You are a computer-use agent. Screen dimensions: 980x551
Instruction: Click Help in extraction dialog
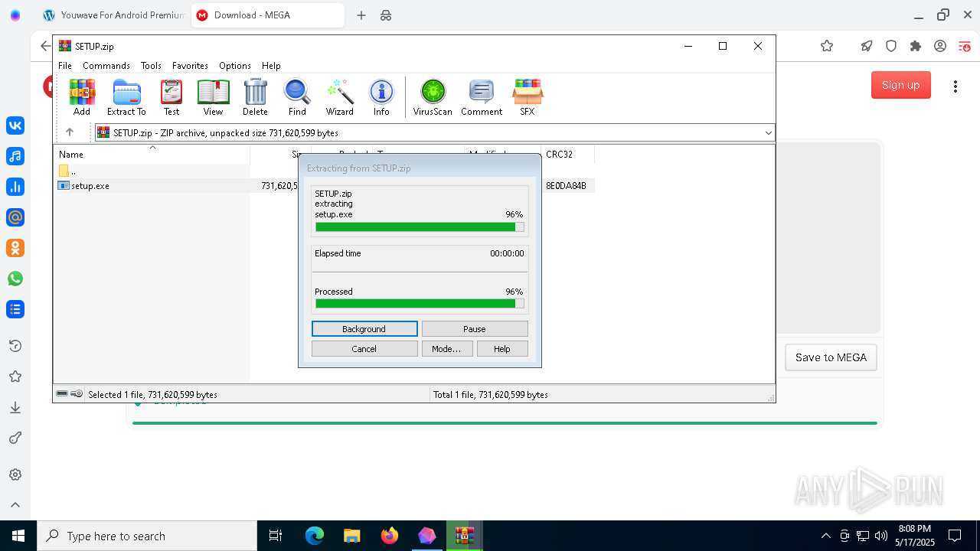tap(502, 349)
